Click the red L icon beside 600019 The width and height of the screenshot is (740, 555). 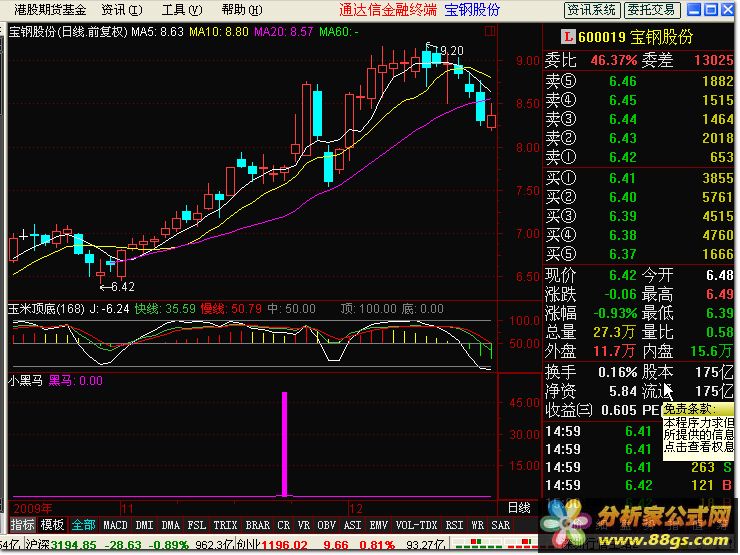[568, 36]
